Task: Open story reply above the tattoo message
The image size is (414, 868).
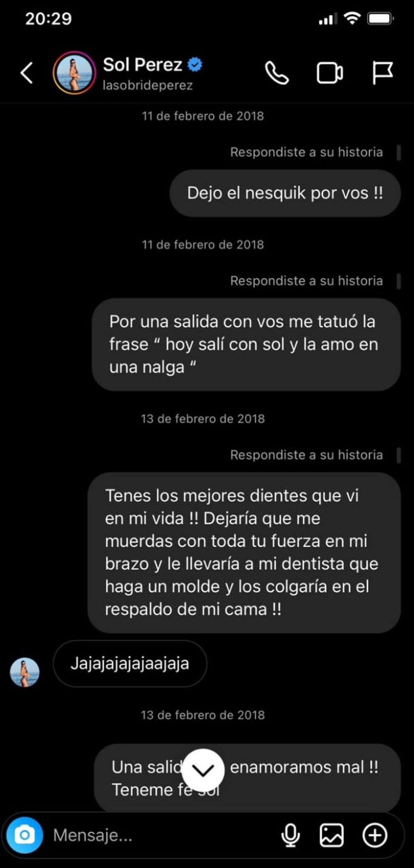Action: [306, 281]
